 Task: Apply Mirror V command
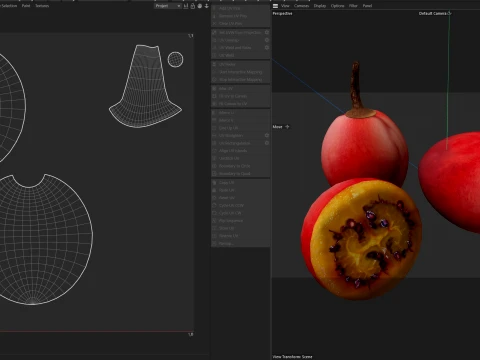[241, 120]
